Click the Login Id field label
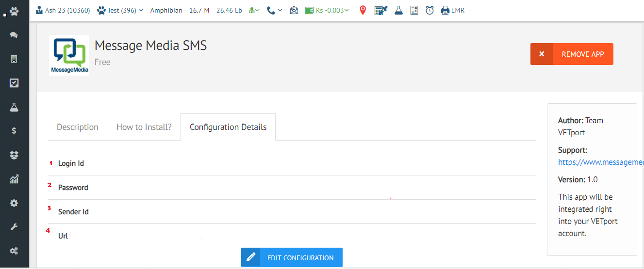The image size is (644, 269). [71, 163]
